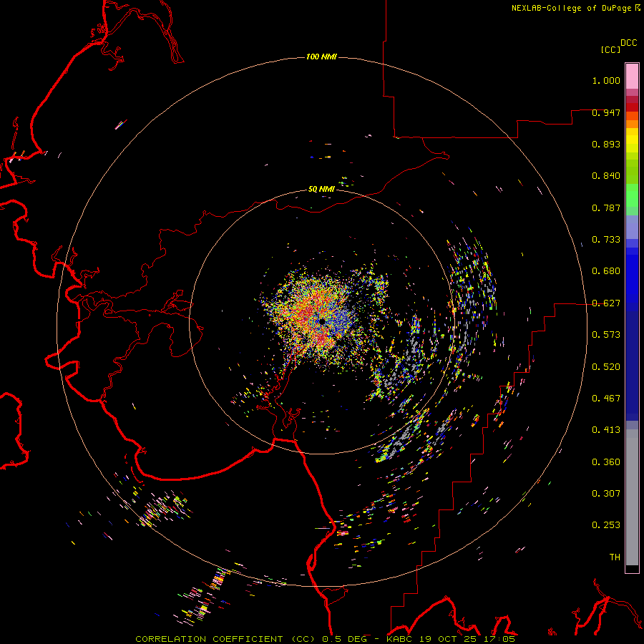Click the NEXLAB-College of DuPage credit text
The image size is (644, 644).
[573, 8]
